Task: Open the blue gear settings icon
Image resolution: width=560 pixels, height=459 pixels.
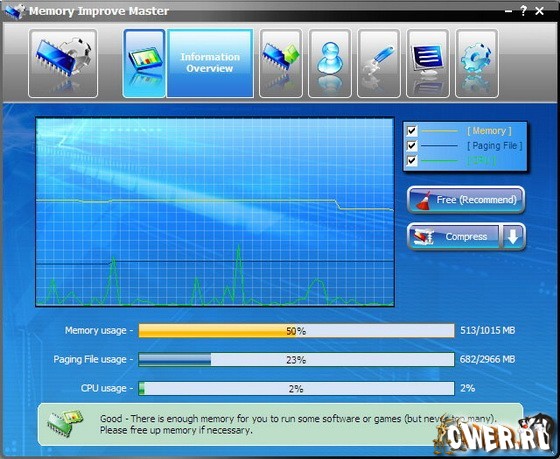Action: (x=476, y=63)
